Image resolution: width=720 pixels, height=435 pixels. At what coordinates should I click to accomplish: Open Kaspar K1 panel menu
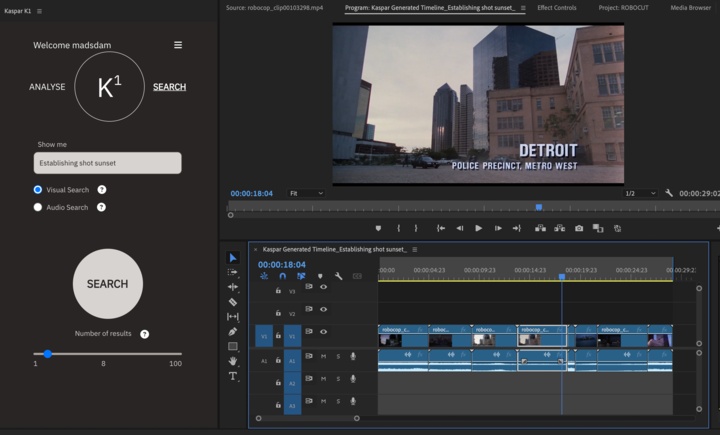[39, 11]
